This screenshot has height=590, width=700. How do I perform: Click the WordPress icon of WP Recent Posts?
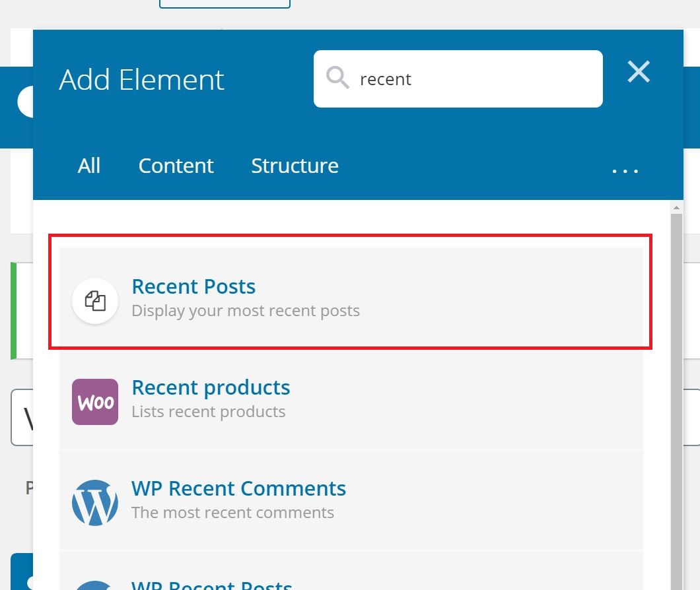pos(95,585)
